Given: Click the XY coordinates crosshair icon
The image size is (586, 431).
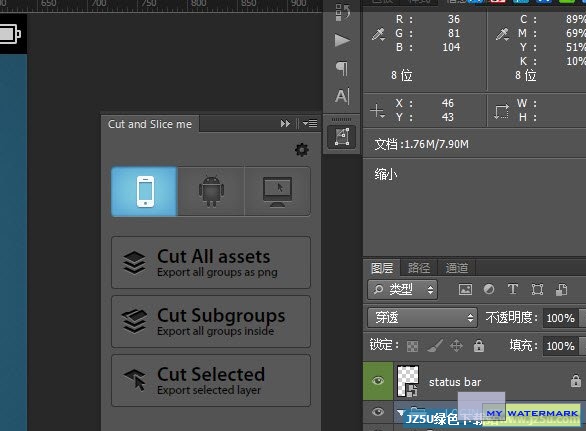Looking at the screenshot, I should [x=377, y=111].
